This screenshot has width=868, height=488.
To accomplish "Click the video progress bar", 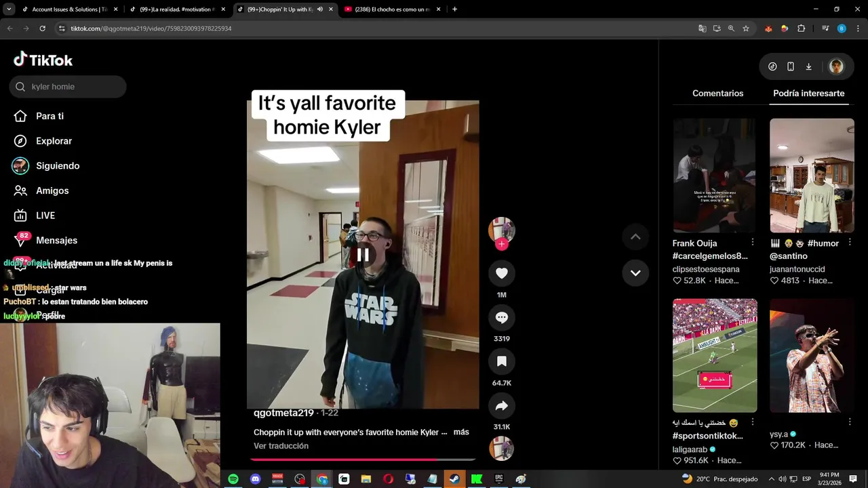I will tap(362, 460).
